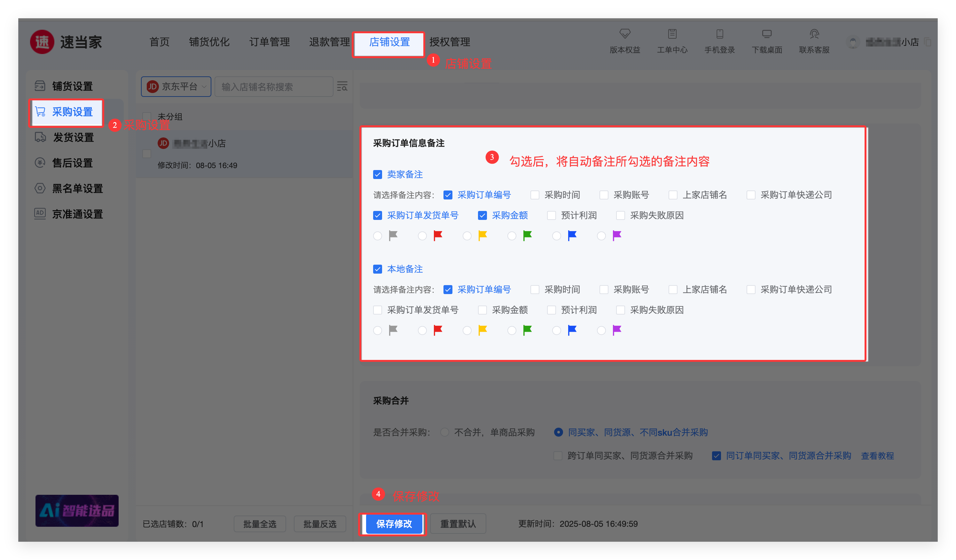The image size is (956, 560).
Task: Open the 查看教程 link
Action: (x=877, y=455)
